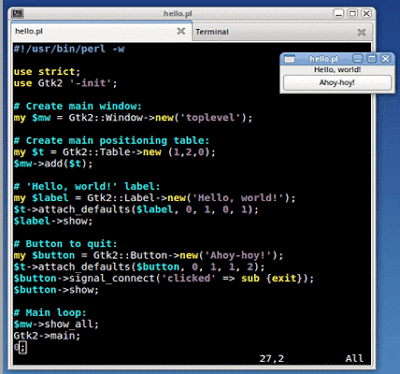400x374 pixels.
Task: Click the 'my $mw = Gtk2::Window' line
Action: pyautogui.click(x=133, y=118)
